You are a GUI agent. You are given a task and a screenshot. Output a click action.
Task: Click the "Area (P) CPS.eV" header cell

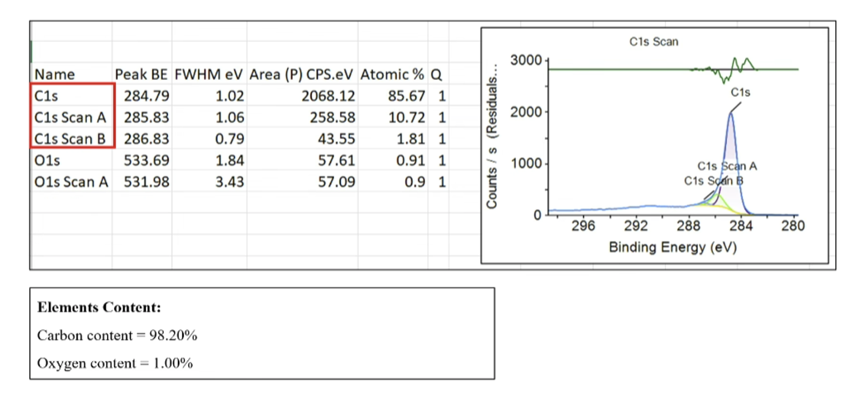click(x=301, y=75)
